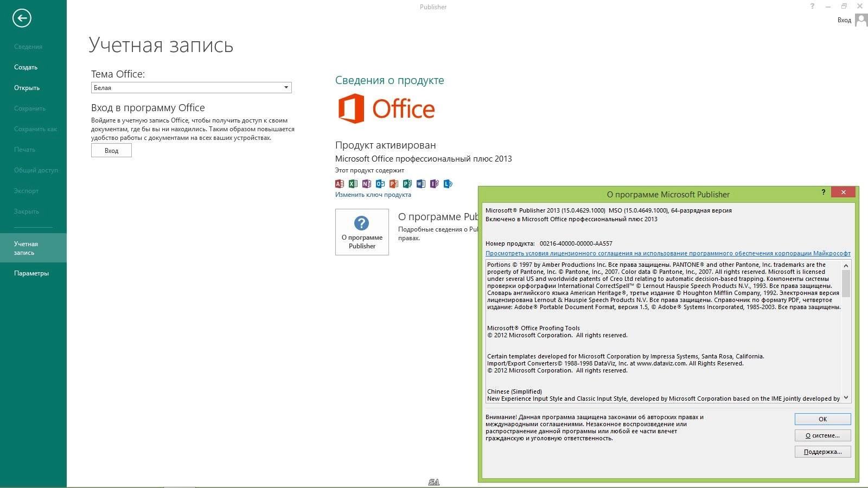Open the Тема Office dropdown
This screenshot has height=488, width=868.
point(192,87)
